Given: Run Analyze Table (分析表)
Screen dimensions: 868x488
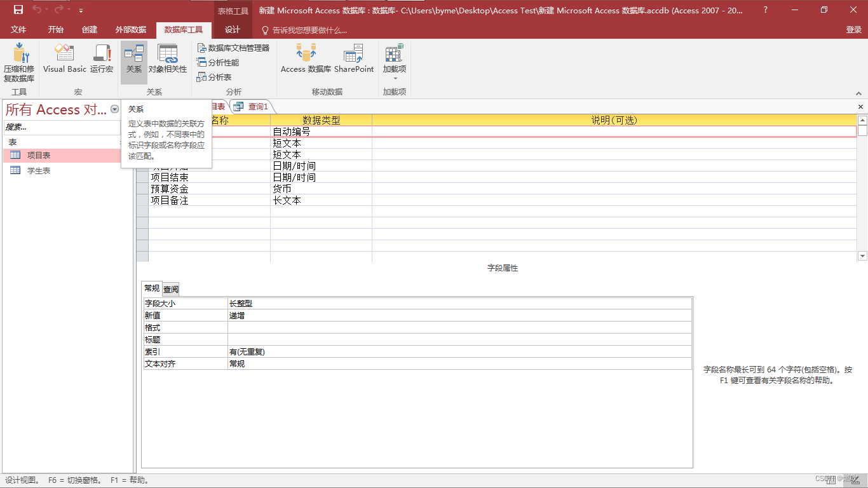Looking at the screenshot, I should coord(214,77).
